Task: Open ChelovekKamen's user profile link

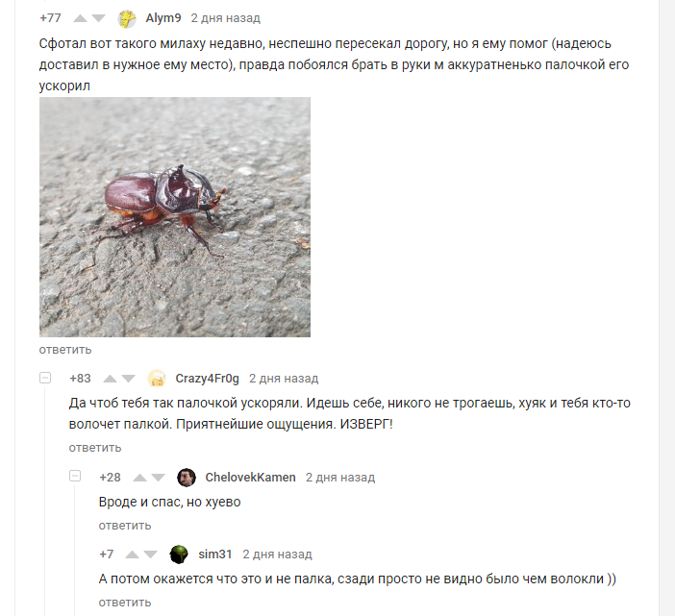Action: (x=251, y=478)
